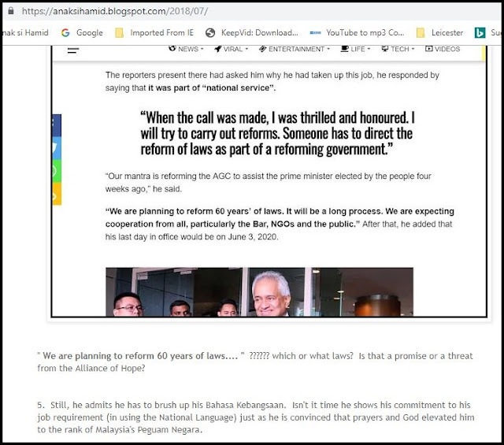Share via the blue Facebook side button
Screen dimensions: 504x445
click(57, 125)
